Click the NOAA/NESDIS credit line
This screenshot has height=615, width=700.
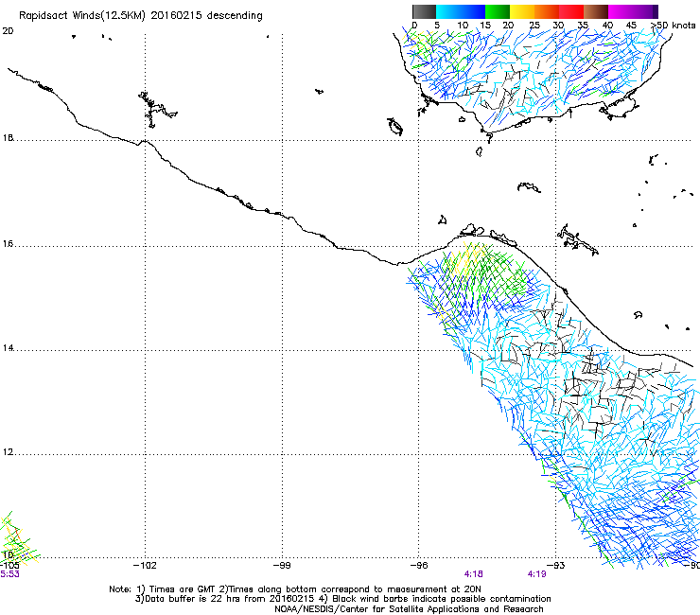point(409,609)
